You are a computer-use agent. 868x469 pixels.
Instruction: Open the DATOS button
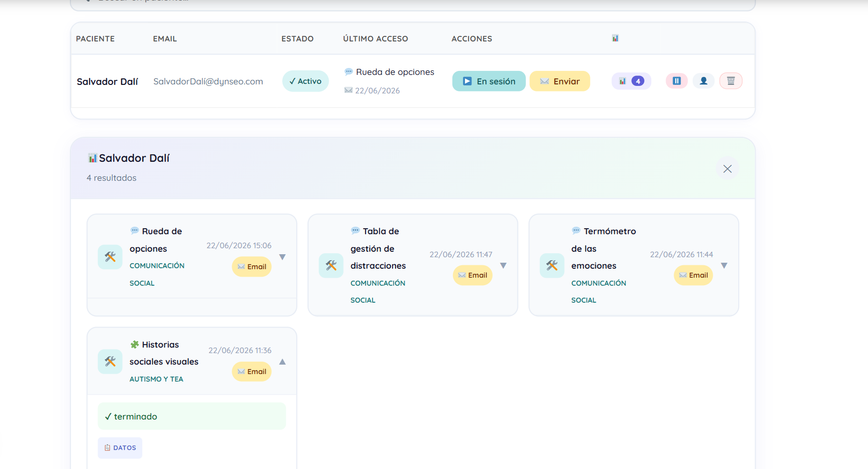120,448
